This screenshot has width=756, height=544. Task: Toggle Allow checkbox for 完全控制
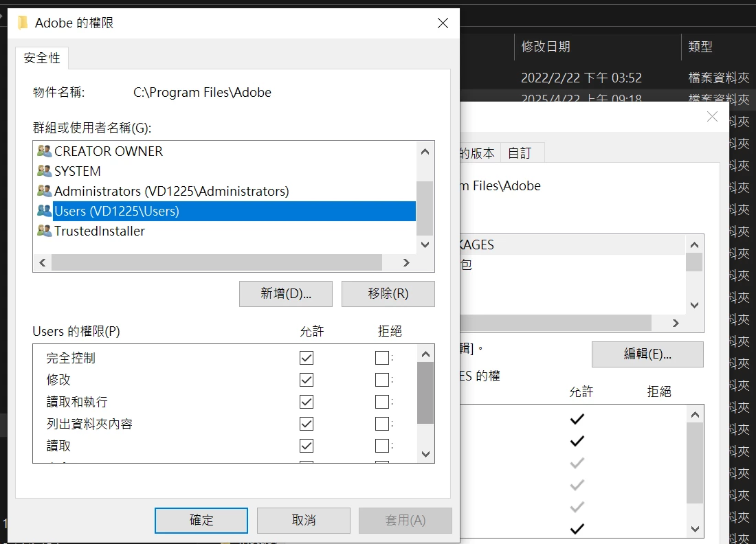[307, 358]
